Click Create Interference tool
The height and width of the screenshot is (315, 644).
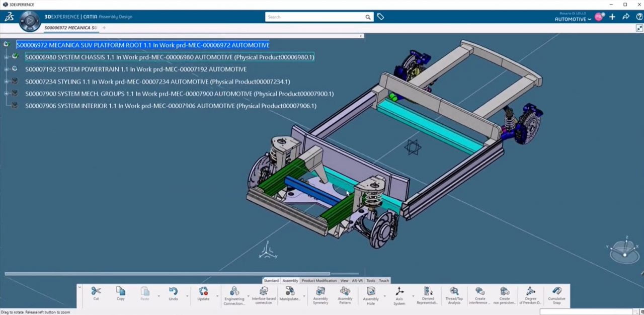tap(480, 291)
